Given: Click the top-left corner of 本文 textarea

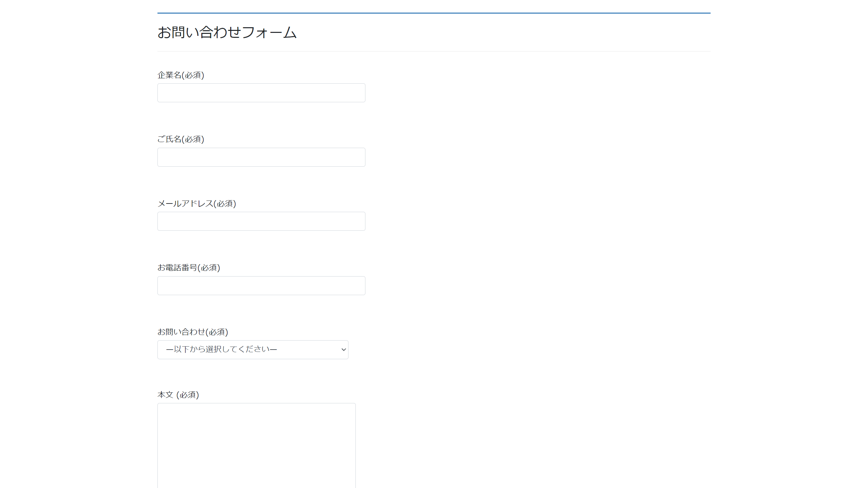Looking at the screenshot, I should (x=161, y=407).
